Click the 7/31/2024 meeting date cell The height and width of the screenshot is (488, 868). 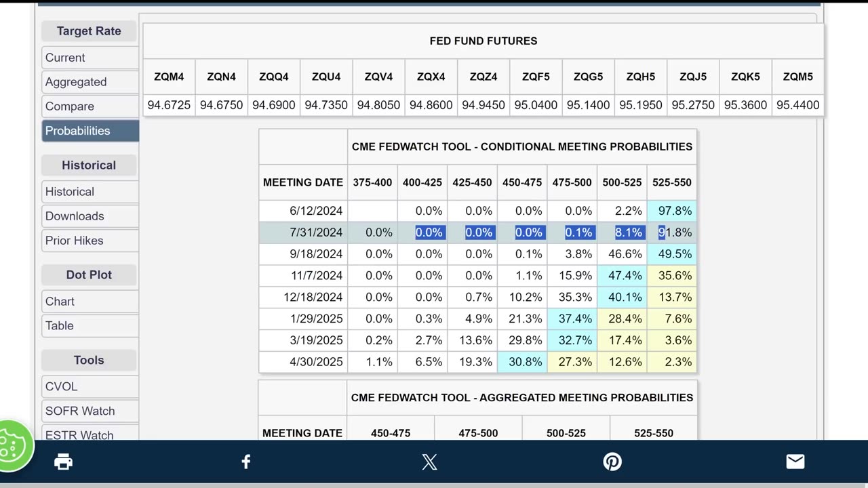[x=303, y=232]
